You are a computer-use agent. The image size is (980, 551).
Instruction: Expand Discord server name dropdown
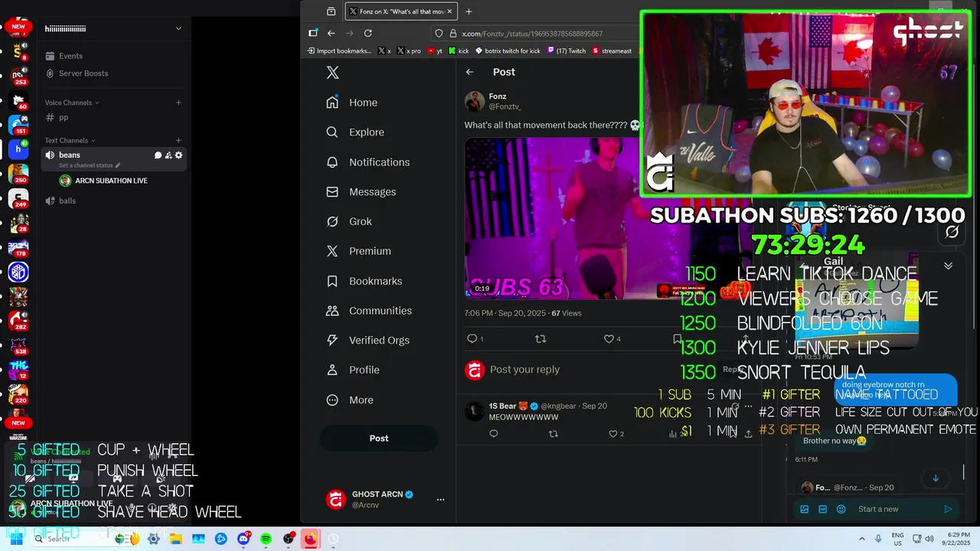pos(178,28)
